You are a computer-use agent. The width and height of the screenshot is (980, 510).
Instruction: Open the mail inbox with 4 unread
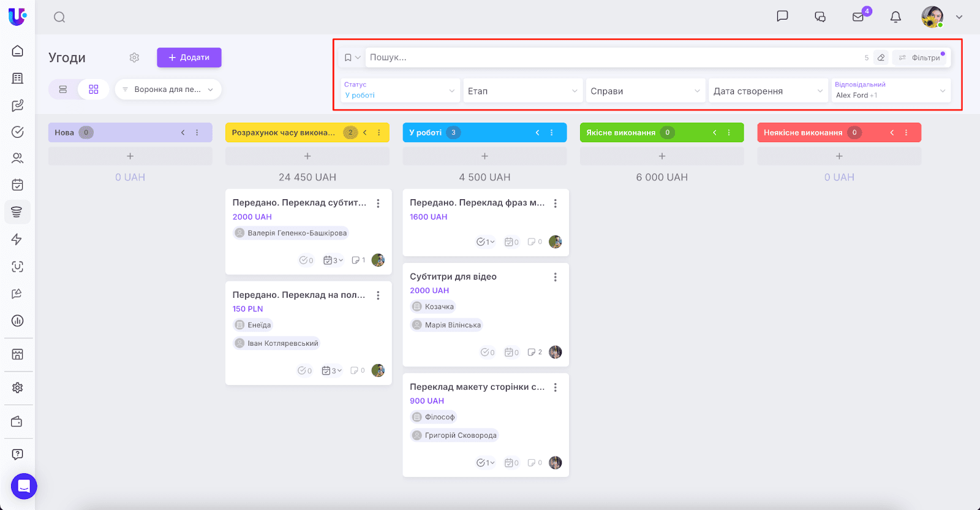(858, 17)
